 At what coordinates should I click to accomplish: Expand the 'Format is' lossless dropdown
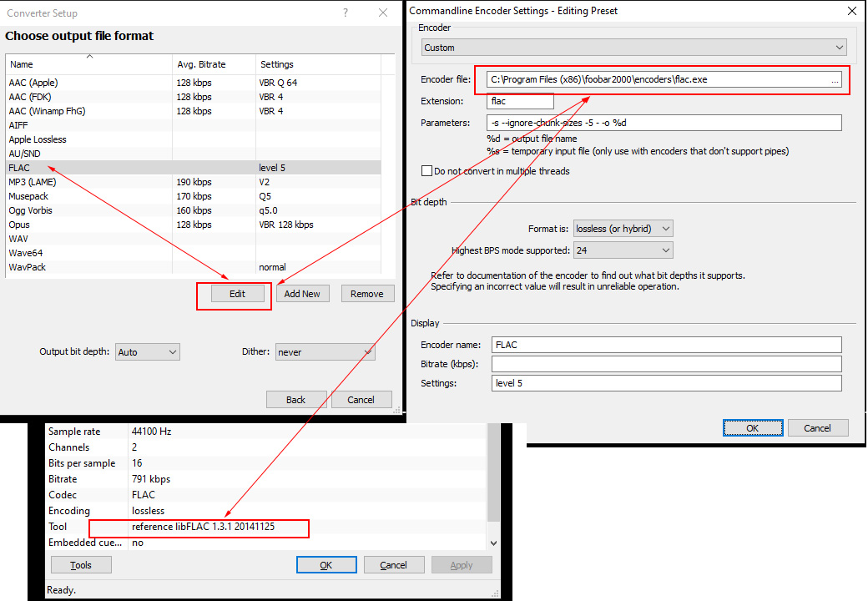tap(623, 229)
